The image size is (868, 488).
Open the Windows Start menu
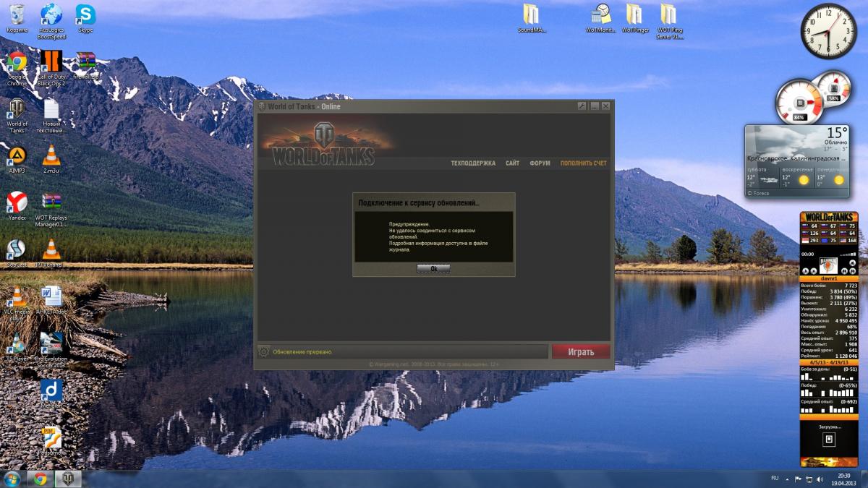(12, 479)
